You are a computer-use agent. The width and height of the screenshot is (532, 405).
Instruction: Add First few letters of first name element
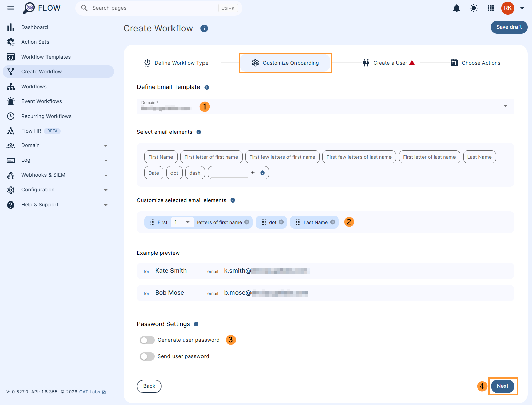point(282,157)
